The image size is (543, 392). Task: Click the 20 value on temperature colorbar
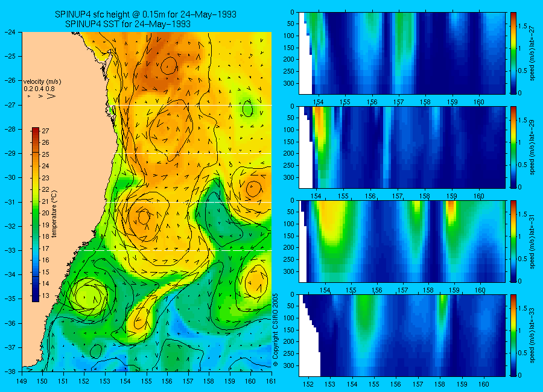tap(45, 213)
